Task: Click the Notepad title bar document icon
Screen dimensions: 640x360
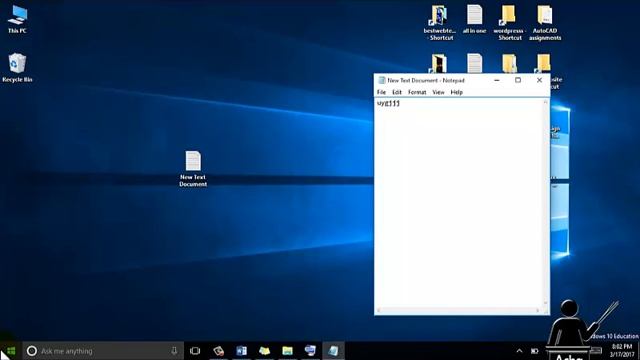Action: tap(382, 80)
